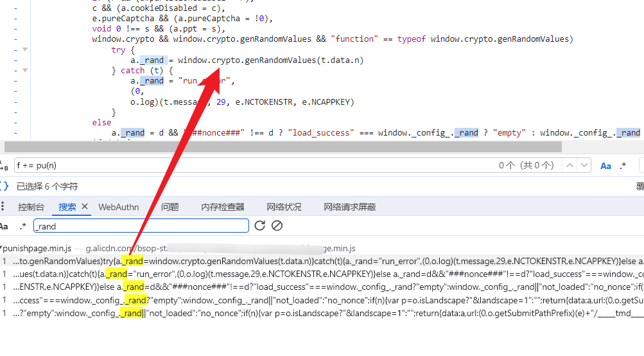Click the clear search results icon

coord(277,226)
